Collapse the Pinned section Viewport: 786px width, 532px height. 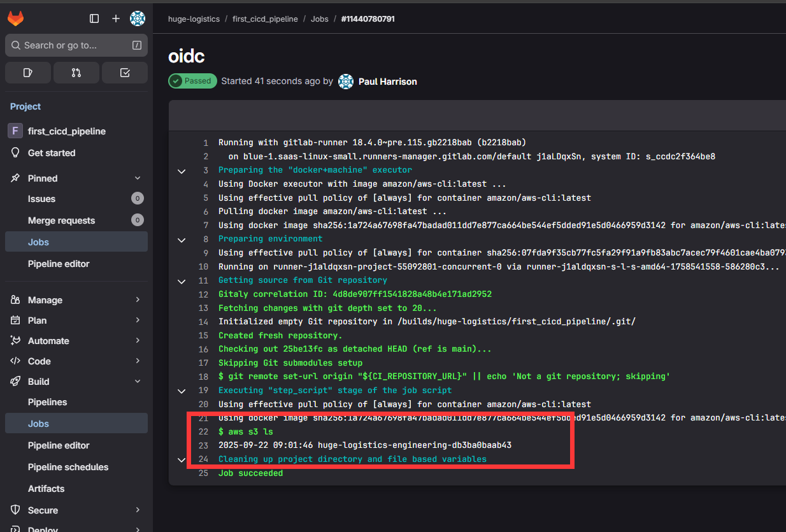click(138, 178)
